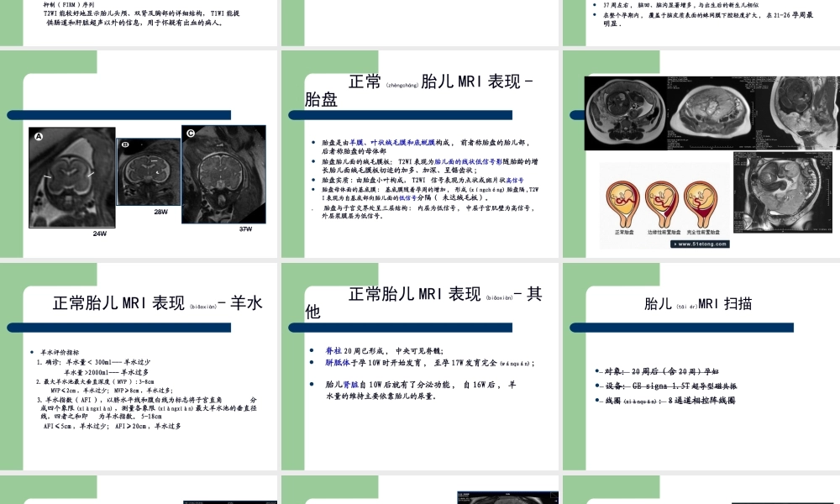This screenshot has width=840, height=504.
Task: Open the www.51etong.com watermark link
Action: click(x=698, y=244)
